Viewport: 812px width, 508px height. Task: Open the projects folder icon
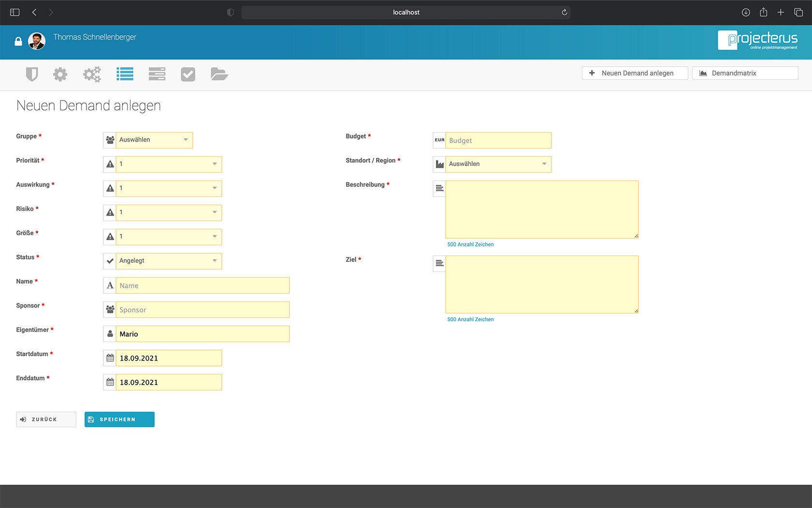[219, 74]
